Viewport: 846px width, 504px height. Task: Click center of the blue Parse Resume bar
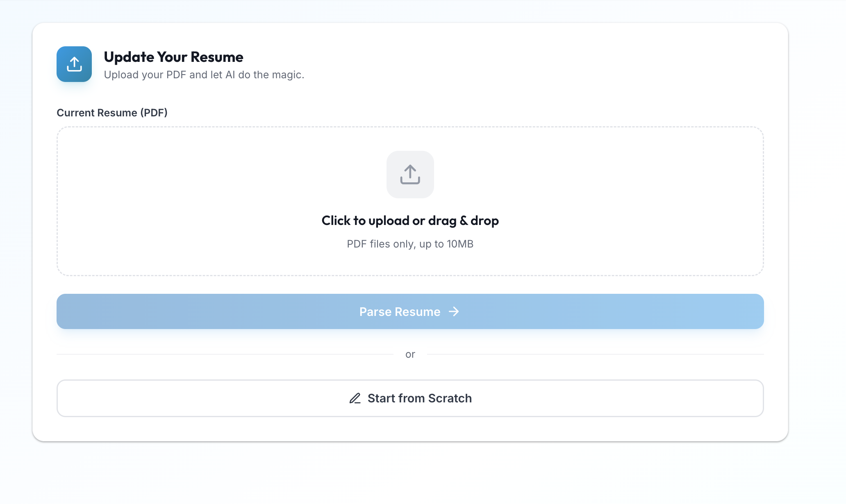(410, 311)
